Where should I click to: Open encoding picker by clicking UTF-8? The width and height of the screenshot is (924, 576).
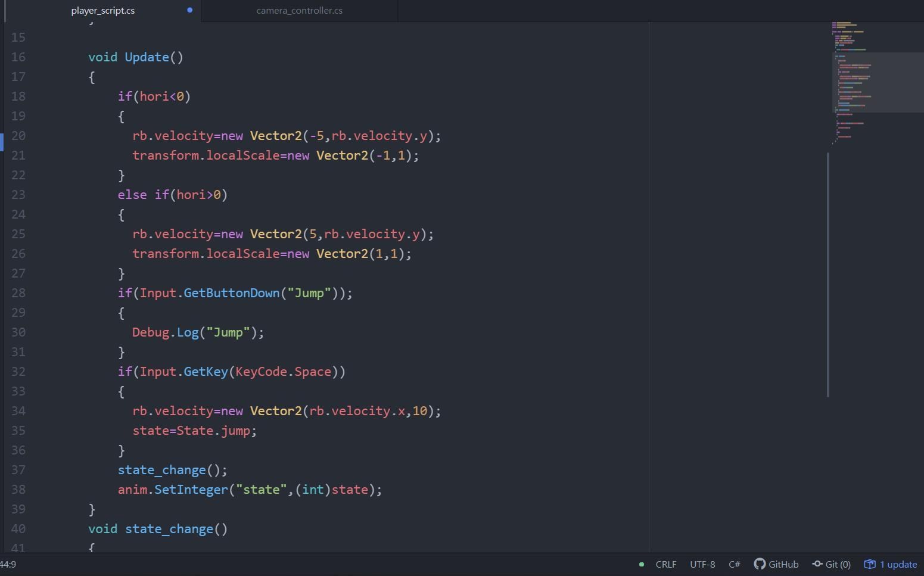pos(702,564)
